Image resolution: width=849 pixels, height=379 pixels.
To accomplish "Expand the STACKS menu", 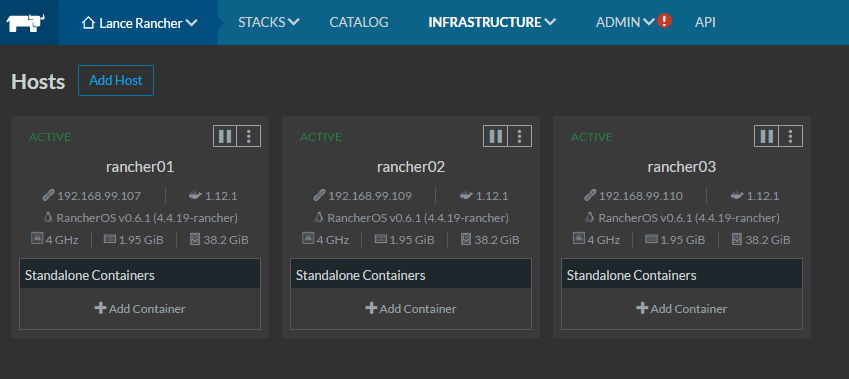I will (x=269, y=22).
